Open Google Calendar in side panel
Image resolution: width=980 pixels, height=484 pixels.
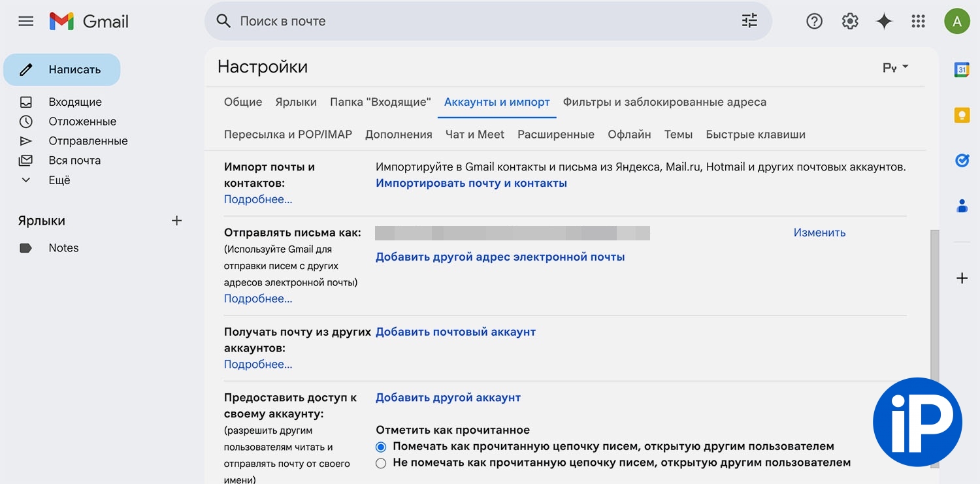coord(962,69)
